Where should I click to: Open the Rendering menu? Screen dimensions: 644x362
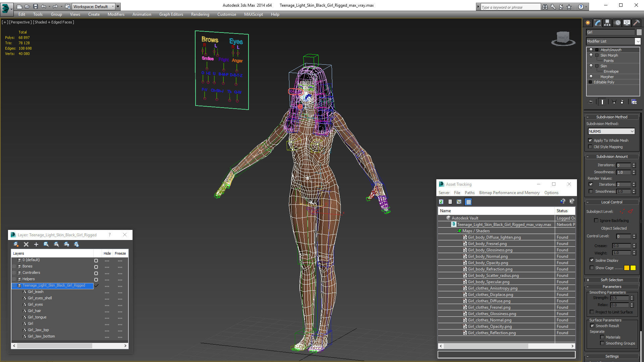pos(200,14)
